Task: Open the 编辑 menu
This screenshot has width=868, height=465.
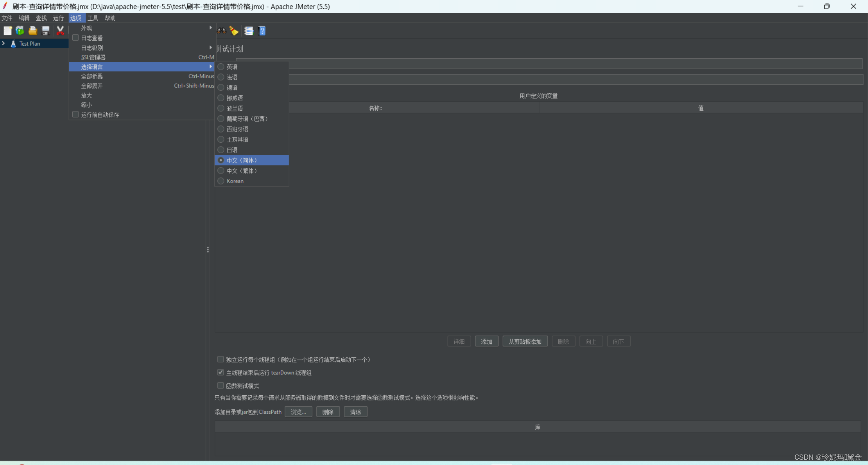Action: (24, 18)
